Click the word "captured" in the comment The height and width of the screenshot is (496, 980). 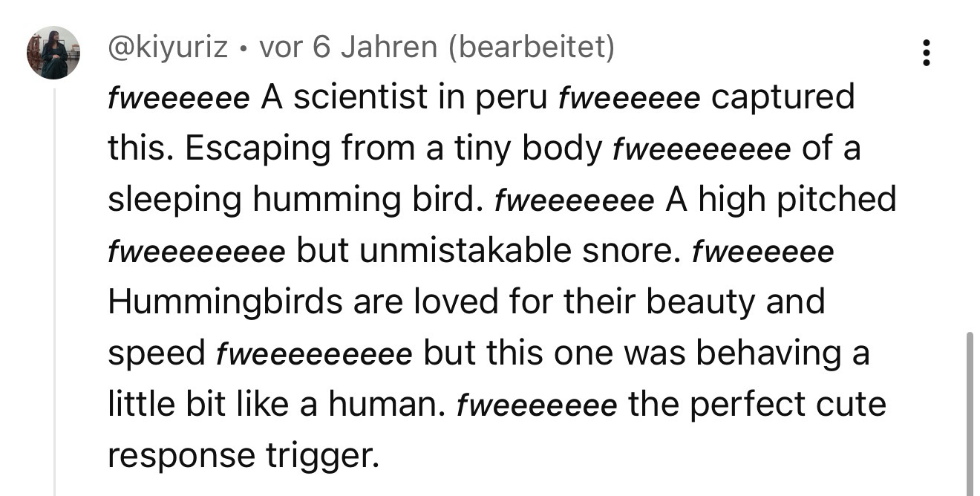click(783, 97)
